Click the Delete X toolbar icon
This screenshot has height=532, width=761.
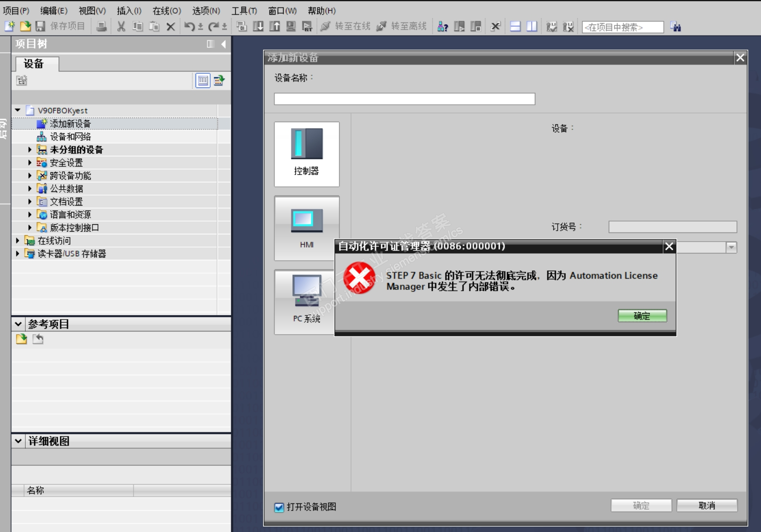click(171, 27)
